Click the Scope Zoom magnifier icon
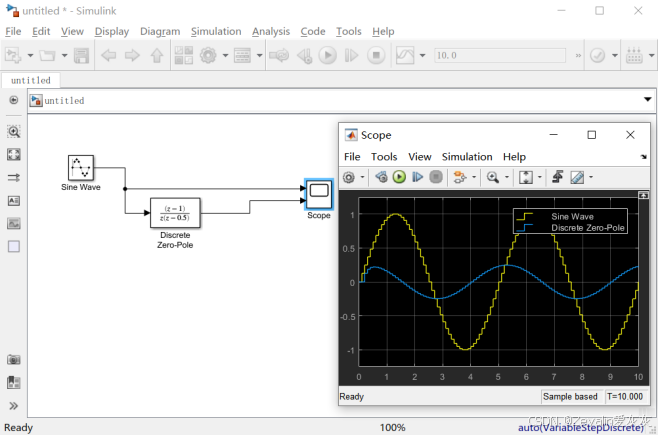659x435 pixels. (493, 177)
